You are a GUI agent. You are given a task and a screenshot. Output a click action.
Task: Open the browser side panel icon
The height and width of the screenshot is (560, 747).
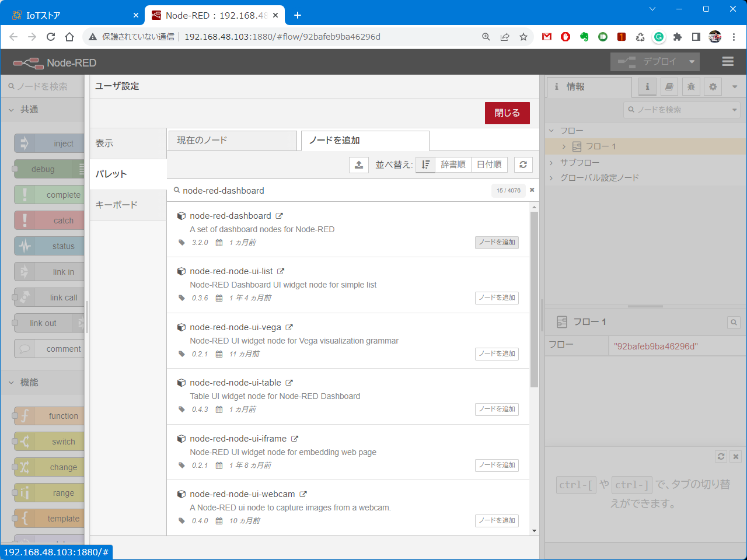[x=696, y=37]
